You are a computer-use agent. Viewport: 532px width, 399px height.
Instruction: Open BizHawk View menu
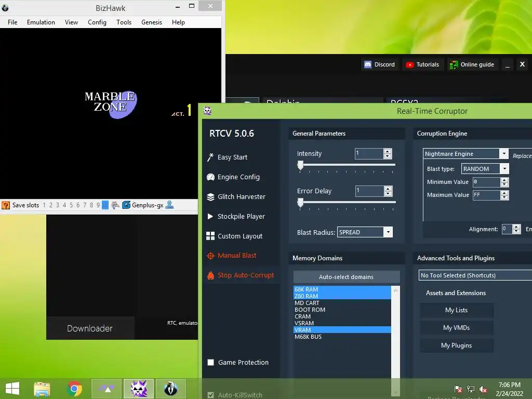tap(71, 22)
